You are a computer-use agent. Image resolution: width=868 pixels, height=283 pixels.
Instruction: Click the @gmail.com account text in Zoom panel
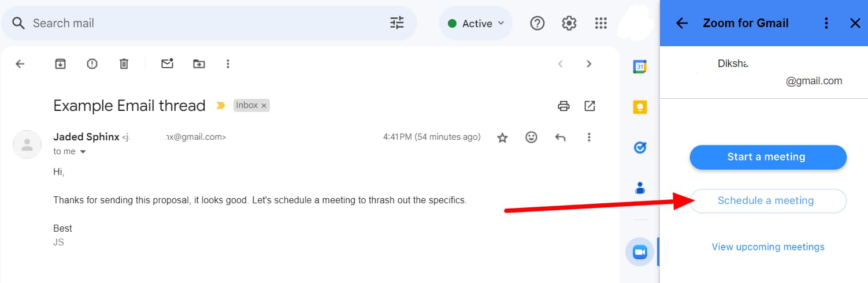point(814,81)
